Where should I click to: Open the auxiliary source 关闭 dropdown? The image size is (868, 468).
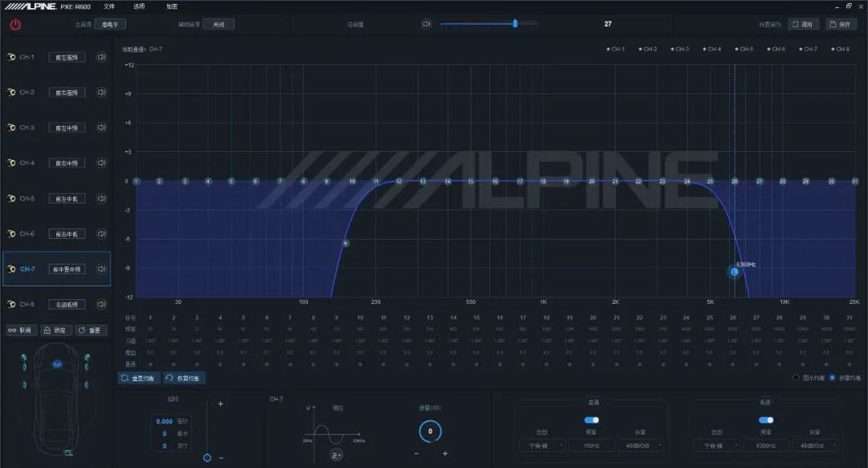pos(219,24)
